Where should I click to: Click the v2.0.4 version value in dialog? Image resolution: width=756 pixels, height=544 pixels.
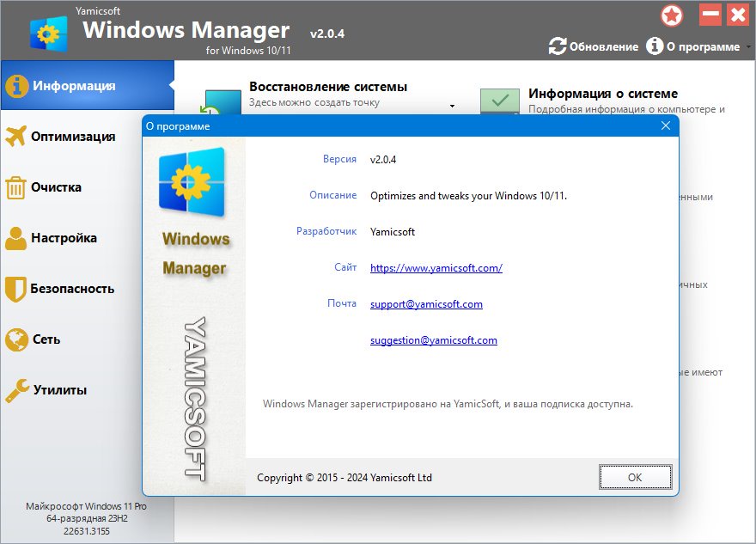383,160
